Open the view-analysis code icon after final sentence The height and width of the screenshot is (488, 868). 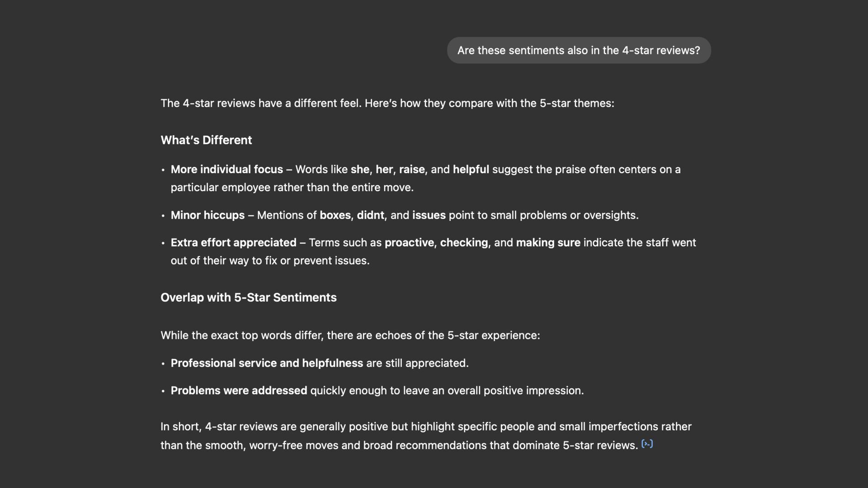(647, 444)
